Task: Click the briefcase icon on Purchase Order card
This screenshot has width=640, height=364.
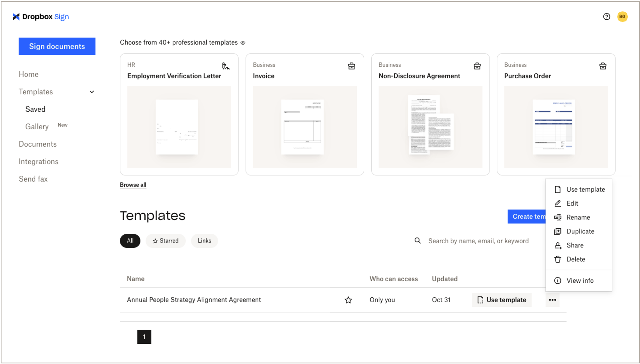Action: [603, 66]
